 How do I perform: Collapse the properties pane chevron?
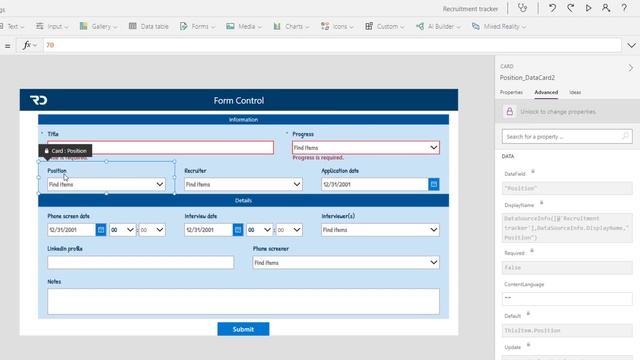631,68
